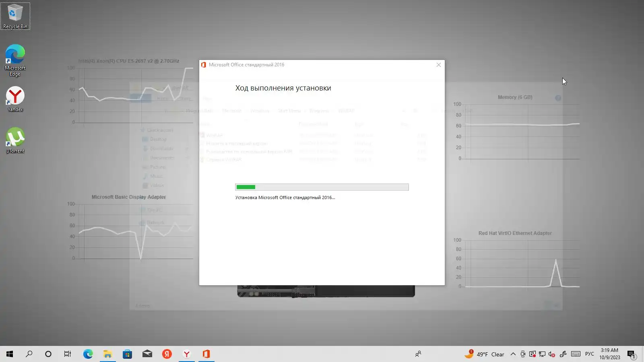The width and height of the screenshot is (644, 362).
Task: Click the Windows Start button
Action: 10,354
